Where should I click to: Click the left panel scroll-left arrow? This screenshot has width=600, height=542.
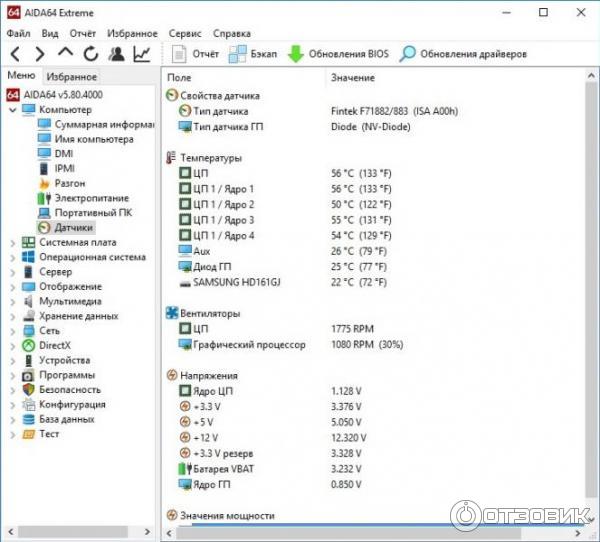(11, 532)
